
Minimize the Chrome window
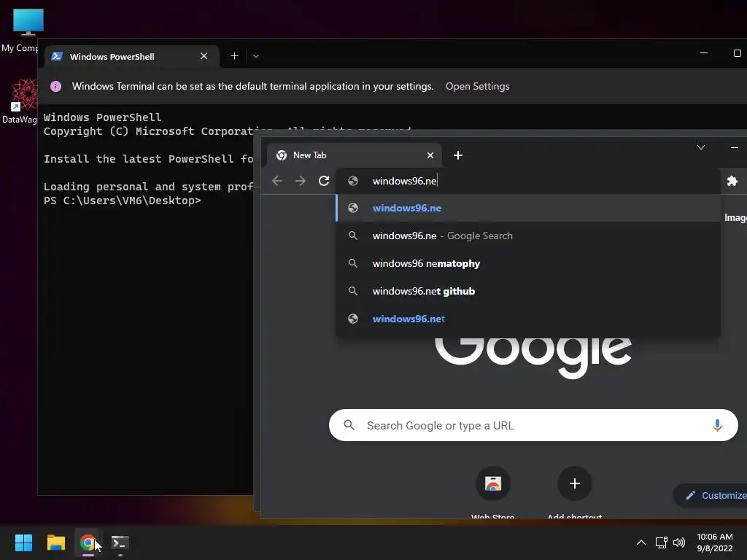pos(734,147)
